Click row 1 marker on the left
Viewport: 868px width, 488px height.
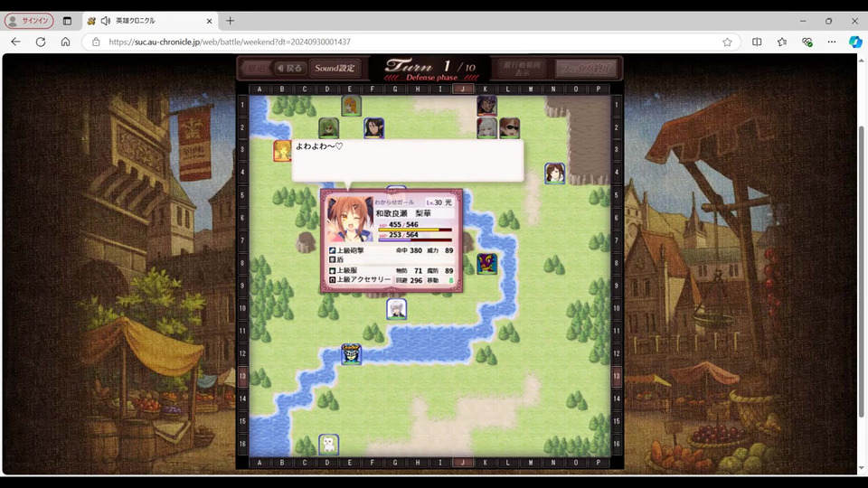(x=242, y=105)
